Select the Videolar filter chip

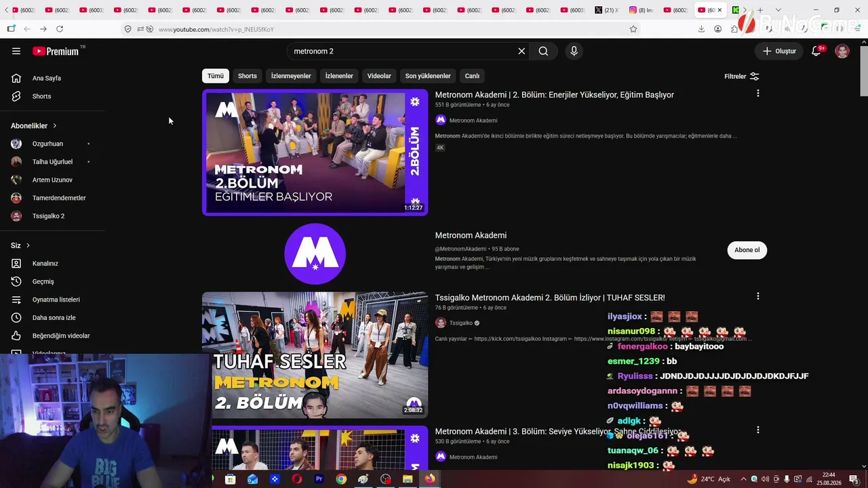point(379,76)
